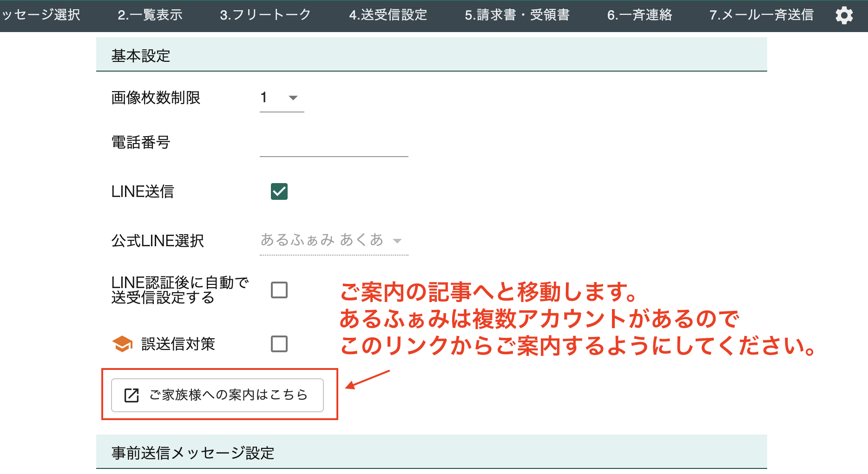Select the 5.請求書・受領書 tab

pyautogui.click(x=517, y=15)
